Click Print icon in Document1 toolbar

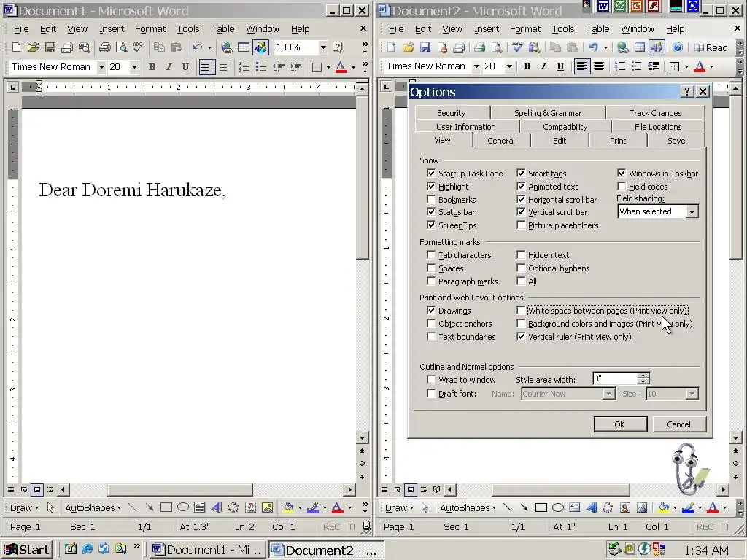coord(105,47)
